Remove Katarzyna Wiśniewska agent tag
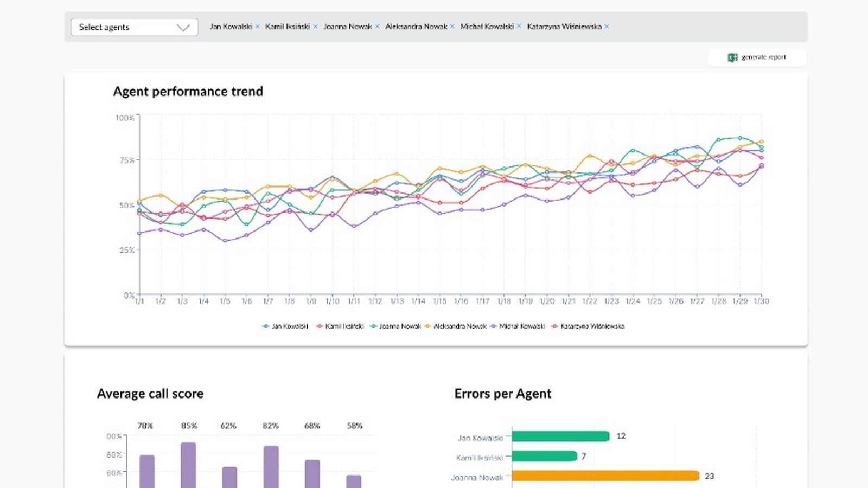The height and width of the screenshot is (488, 868). coord(607,27)
